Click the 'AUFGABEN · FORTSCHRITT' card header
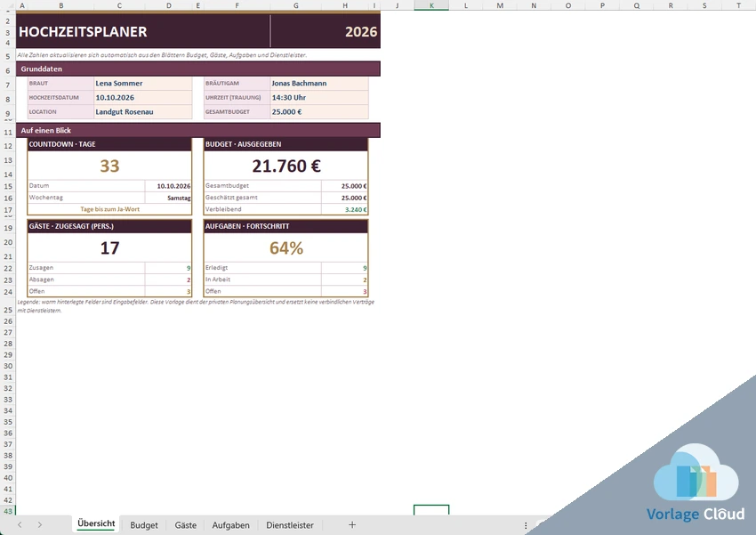Viewport: 756px width, 535px height. click(286, 226)
